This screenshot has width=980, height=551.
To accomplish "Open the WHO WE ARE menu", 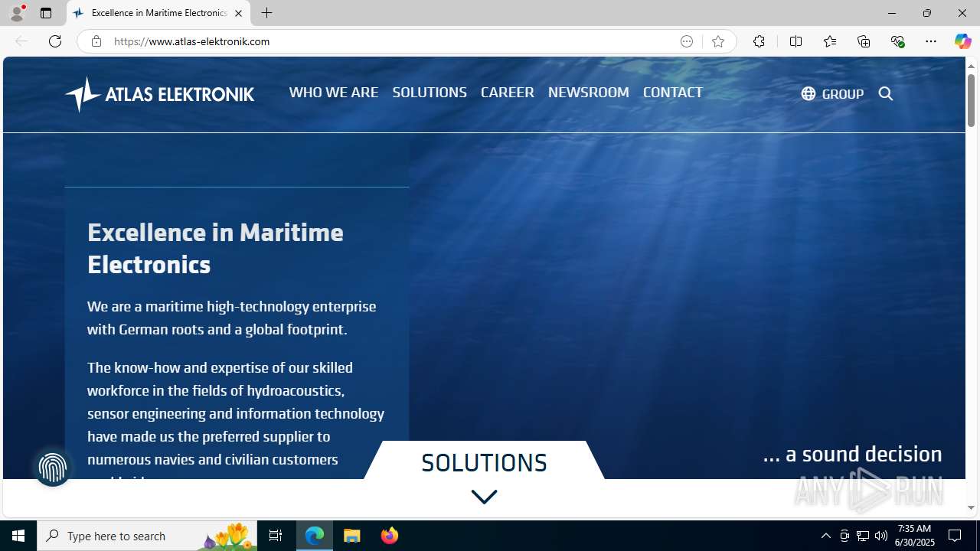I will 334,92.
